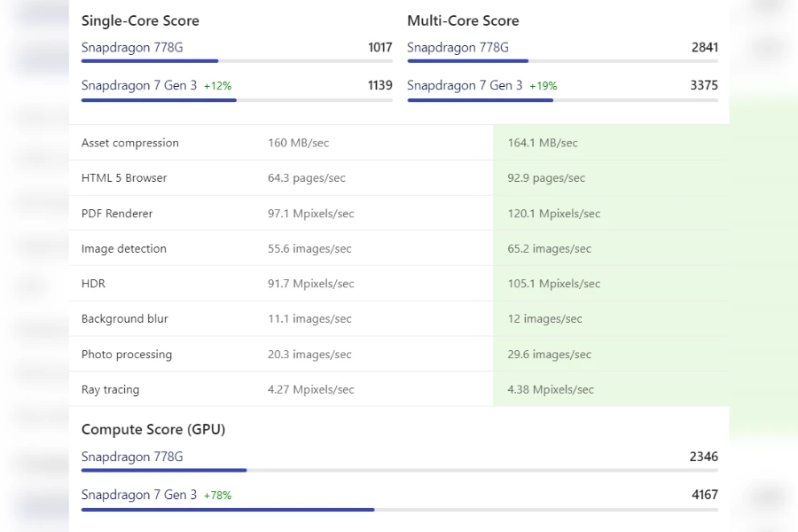Click the Single-Core 778G progress bar
The height and width of the screenshot is (532, 798).
point(236,61)
